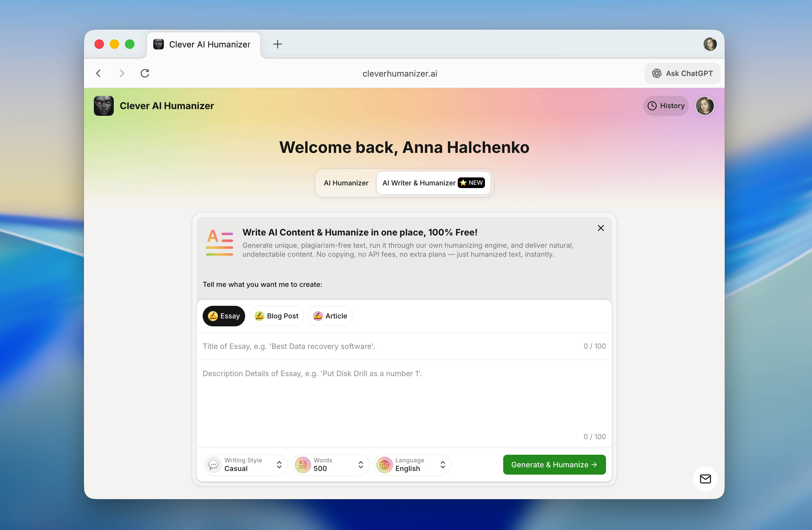Select the AI Writer & Humanizer tab

point(433,183)
